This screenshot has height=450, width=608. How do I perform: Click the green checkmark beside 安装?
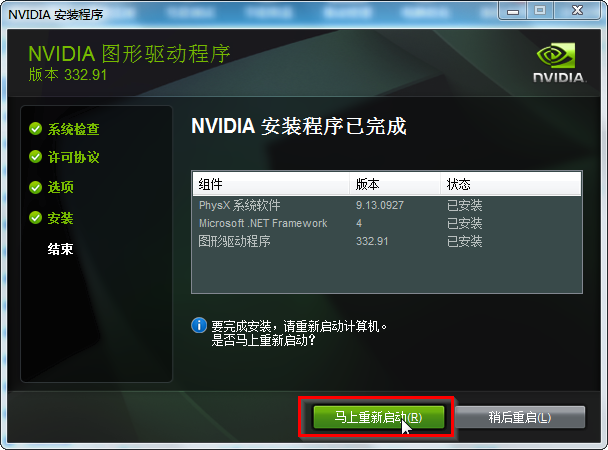pos(35,218)
